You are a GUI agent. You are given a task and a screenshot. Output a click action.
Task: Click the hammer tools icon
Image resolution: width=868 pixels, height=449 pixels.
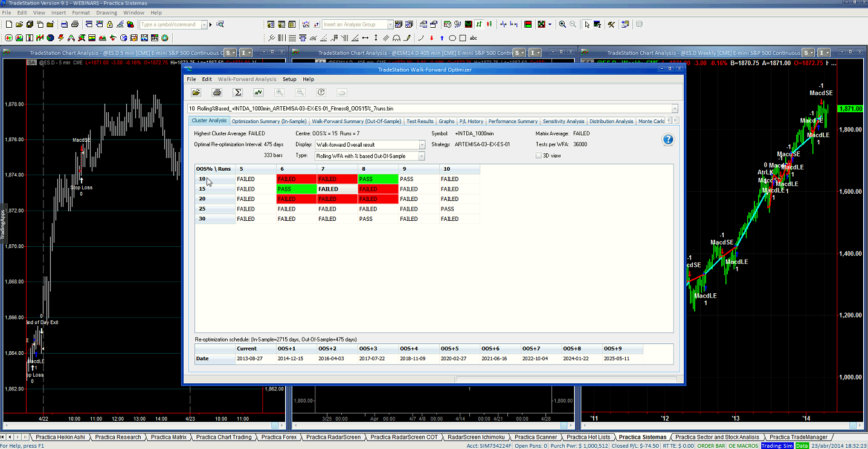(611, 24)
